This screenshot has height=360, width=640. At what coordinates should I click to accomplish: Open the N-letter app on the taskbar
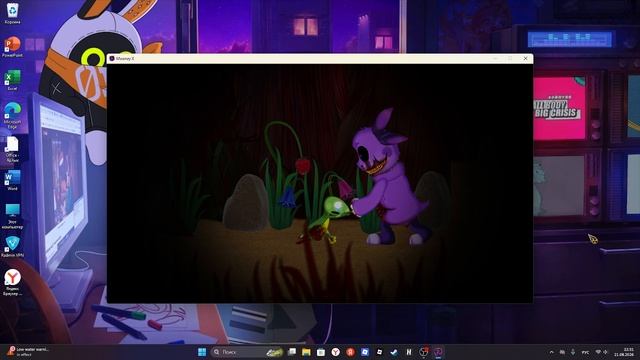tap(409, 352)
